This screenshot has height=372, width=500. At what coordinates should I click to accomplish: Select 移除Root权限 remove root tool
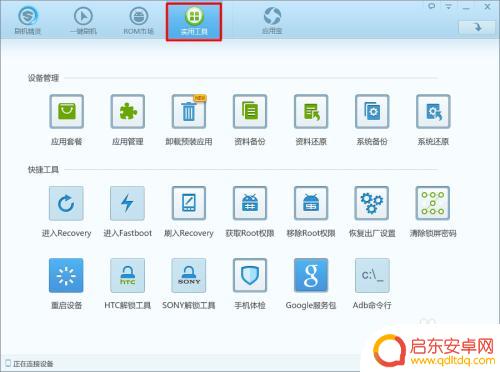pos(311,203)
